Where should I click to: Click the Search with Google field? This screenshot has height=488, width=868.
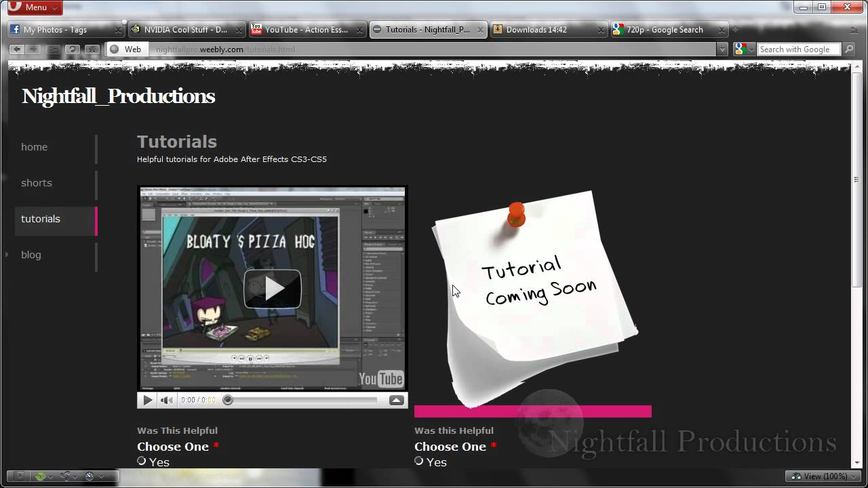tap(797, 49)
